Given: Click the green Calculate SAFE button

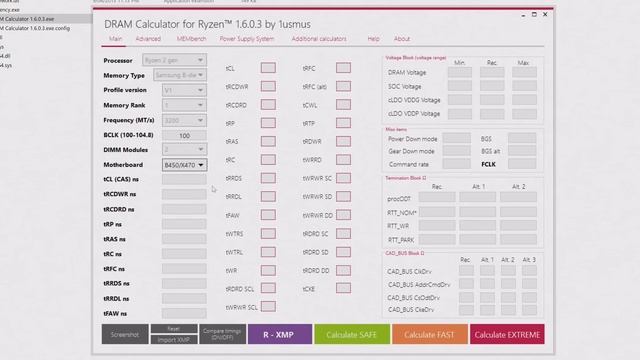Looking at the screenshot, I should pyautogui.click(x=352, y=334).
